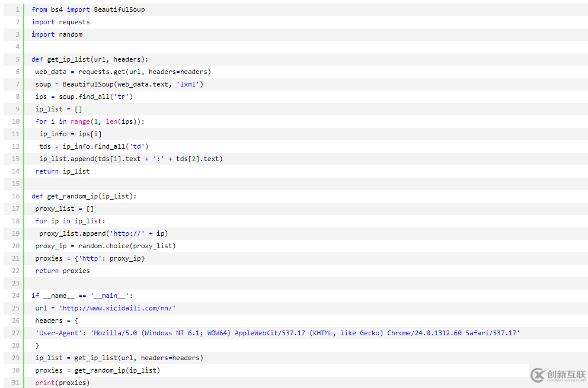Click the 'User-Agent' key string
Screen dimensions: 588x388
[x=59, y=333]
